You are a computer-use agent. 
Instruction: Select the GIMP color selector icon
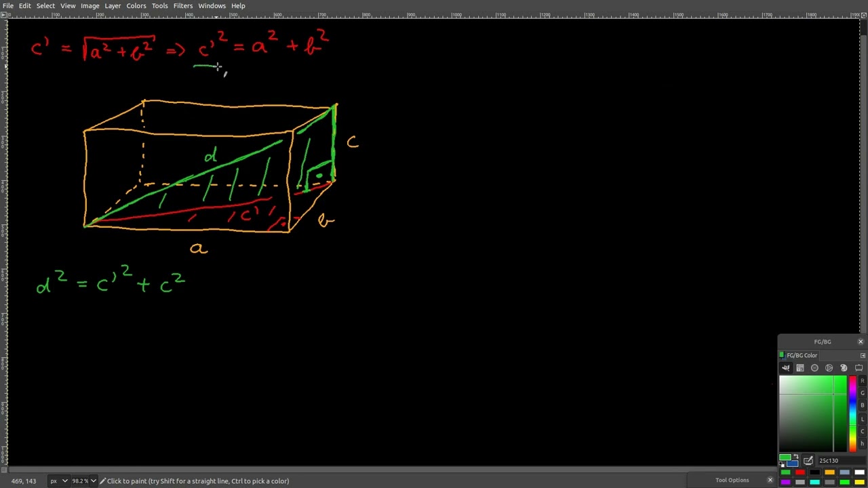[x=786, y=367]
